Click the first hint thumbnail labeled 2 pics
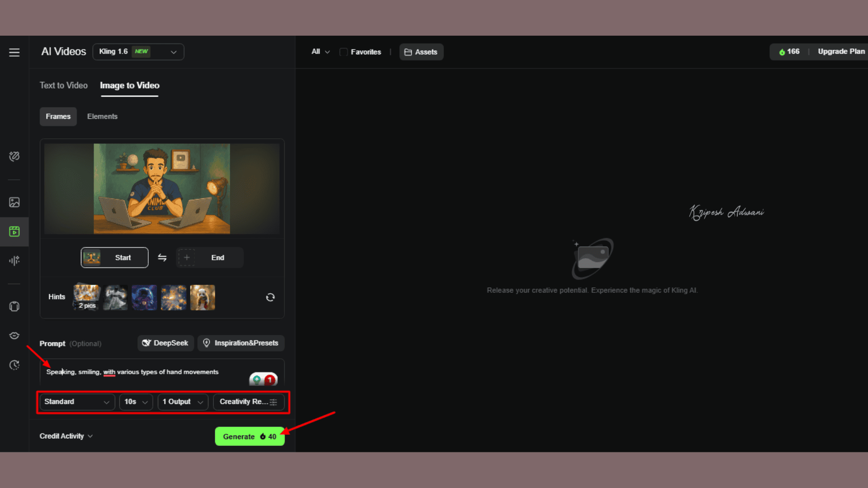This screenshot has height=488, width=868. coord(87,297)
